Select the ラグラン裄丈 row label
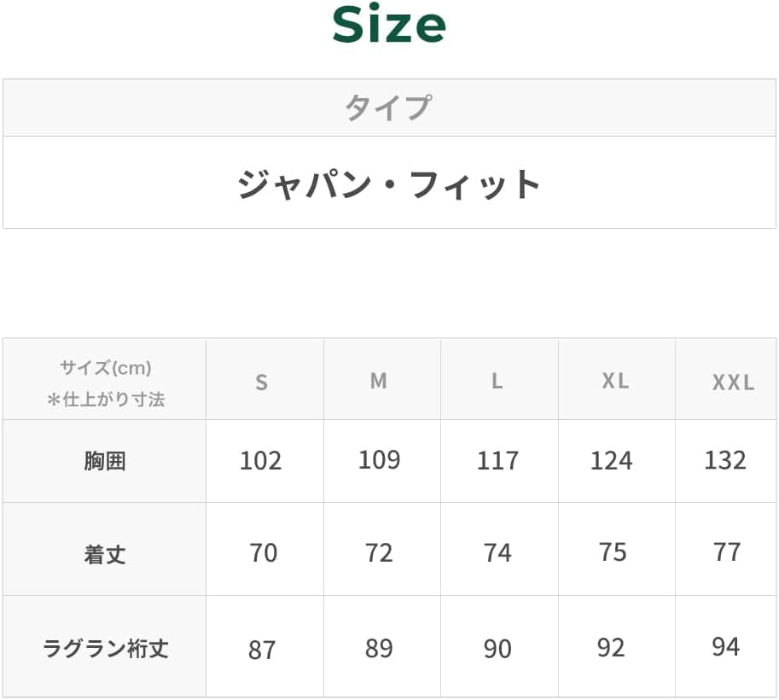 coord(105,649)
